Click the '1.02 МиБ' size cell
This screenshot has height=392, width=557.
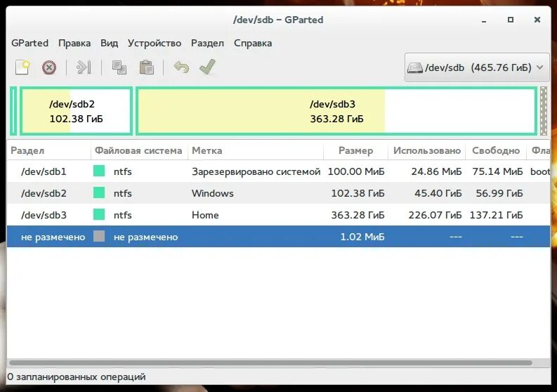click(362, 237)
